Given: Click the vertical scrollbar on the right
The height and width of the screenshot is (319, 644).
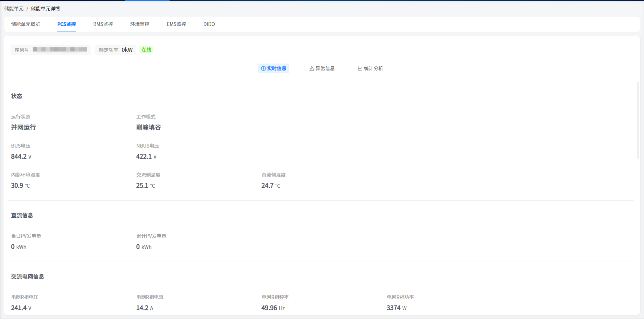Looking at the screenshot, I should click(x=638, y=120).
